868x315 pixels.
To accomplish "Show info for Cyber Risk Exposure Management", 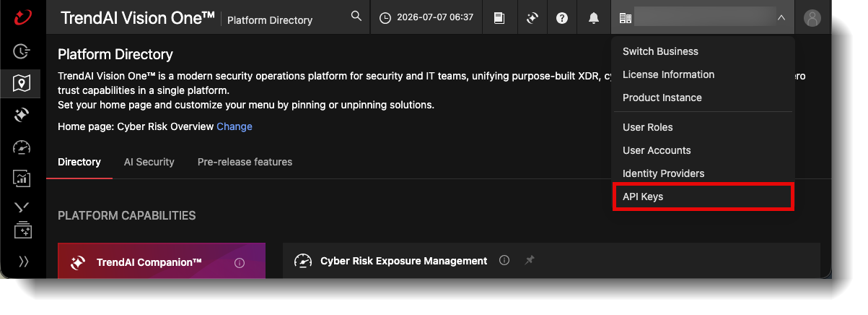I will pos(504,260).
